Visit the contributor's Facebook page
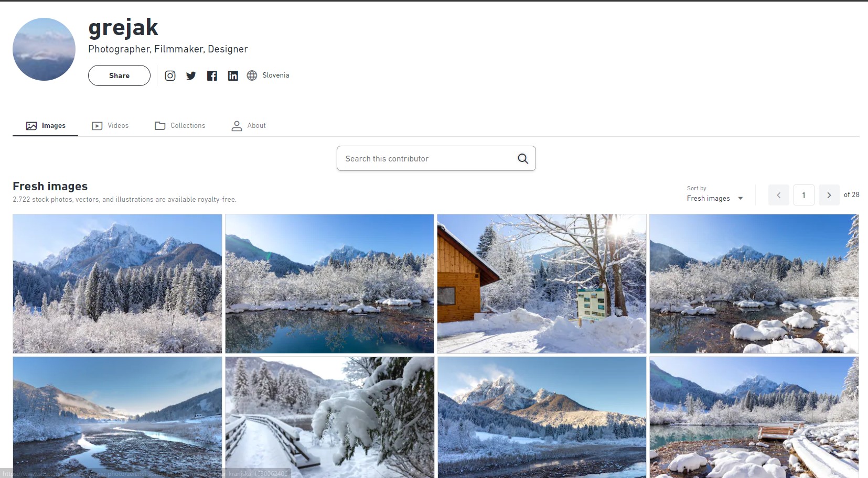Screen dimensions: 868x478 pyautogui.click(x=212, y=75)
